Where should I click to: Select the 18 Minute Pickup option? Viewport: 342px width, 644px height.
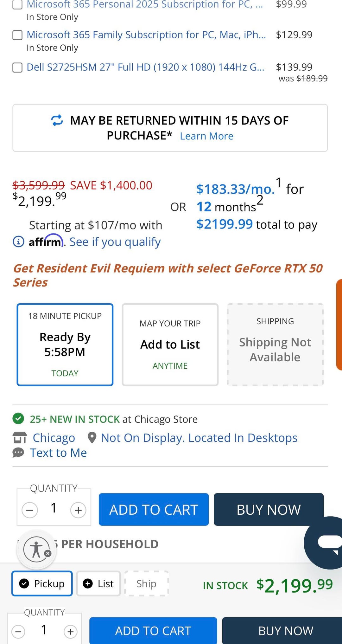coord(65,345)
